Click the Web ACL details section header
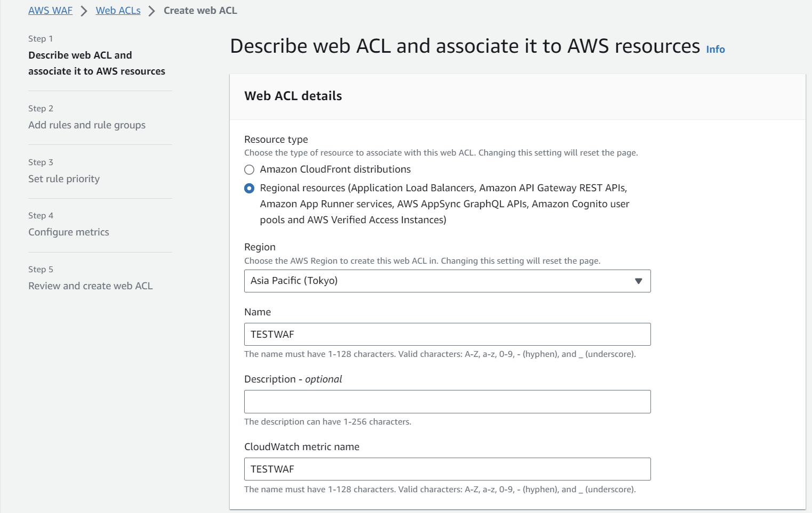812x513 pixels. click(x=293, y=96)
